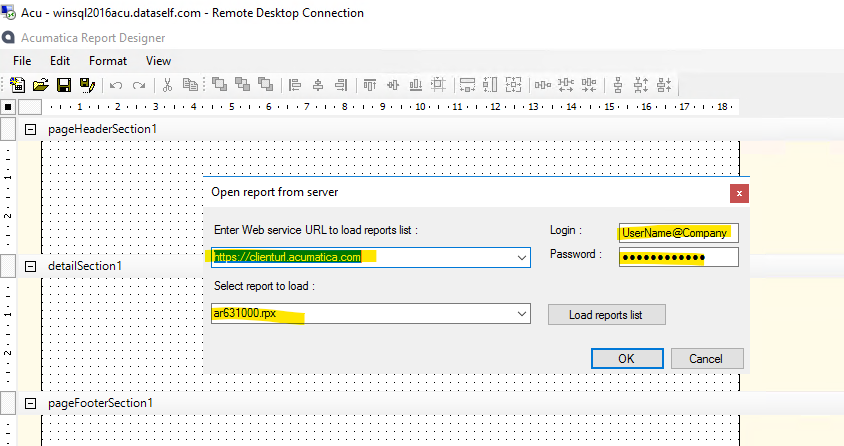Open the Format menu

pos(108,61)
